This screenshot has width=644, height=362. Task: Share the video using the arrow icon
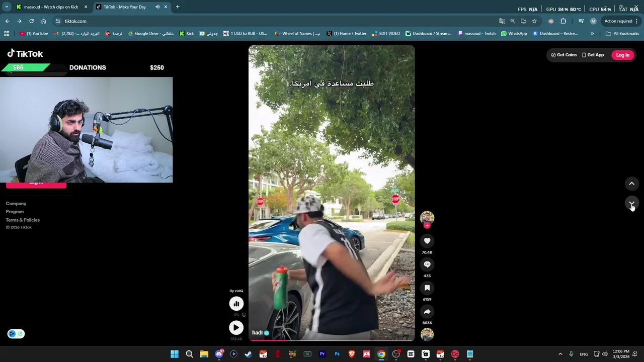pyautogui.click(x=427, y=312)
